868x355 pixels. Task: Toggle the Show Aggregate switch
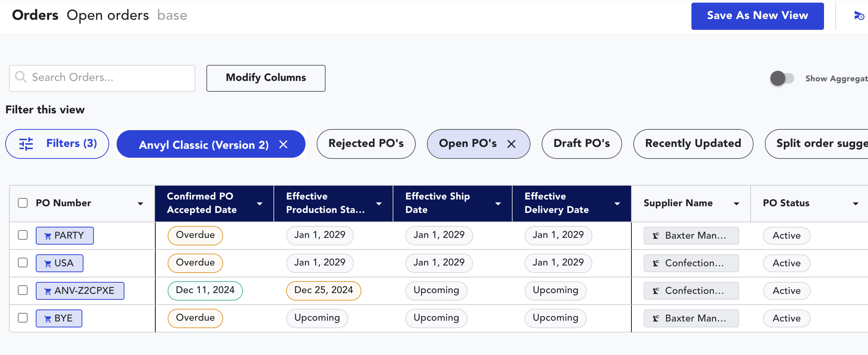(782, 78)
